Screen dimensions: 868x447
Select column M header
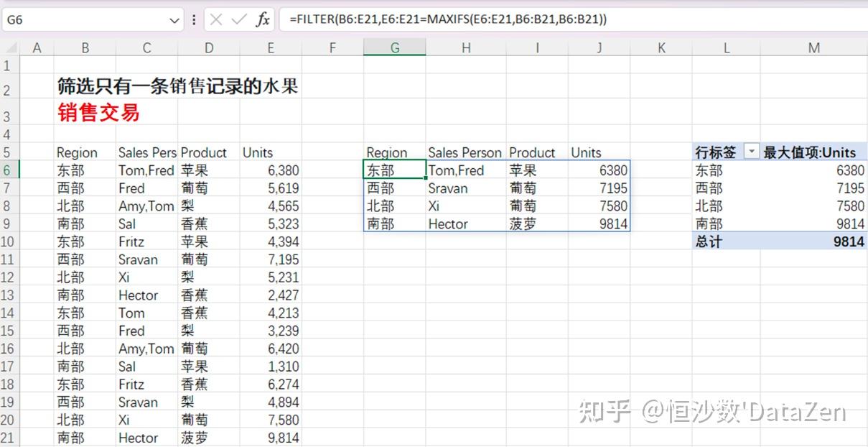pos(813,48)
